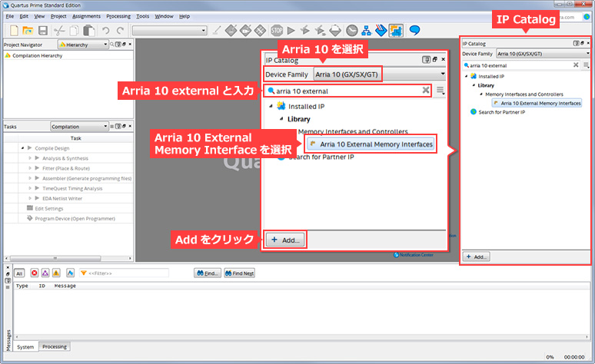Show warning messages filter icon

click(x=56, y=273)
